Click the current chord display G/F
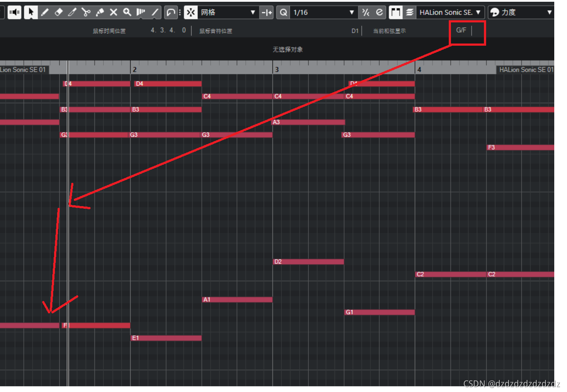The image size is (567, 392). coord(461,30)
